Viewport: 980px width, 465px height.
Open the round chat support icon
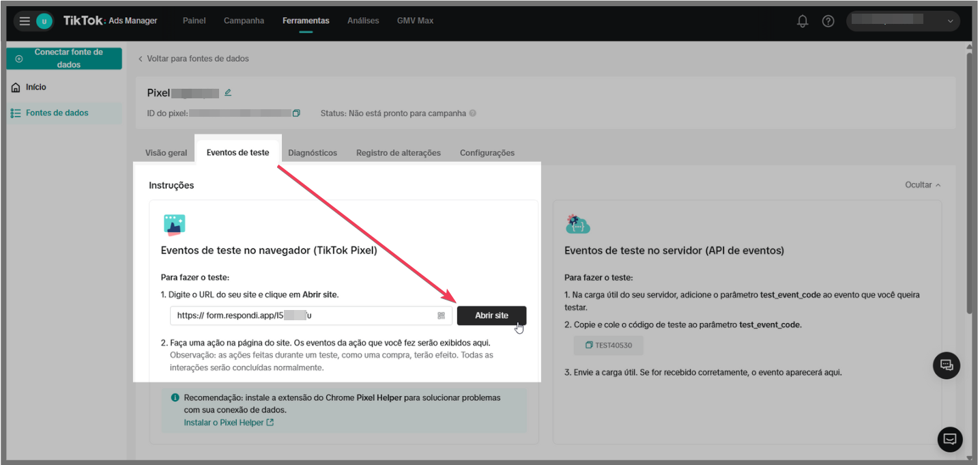(947, 365)
